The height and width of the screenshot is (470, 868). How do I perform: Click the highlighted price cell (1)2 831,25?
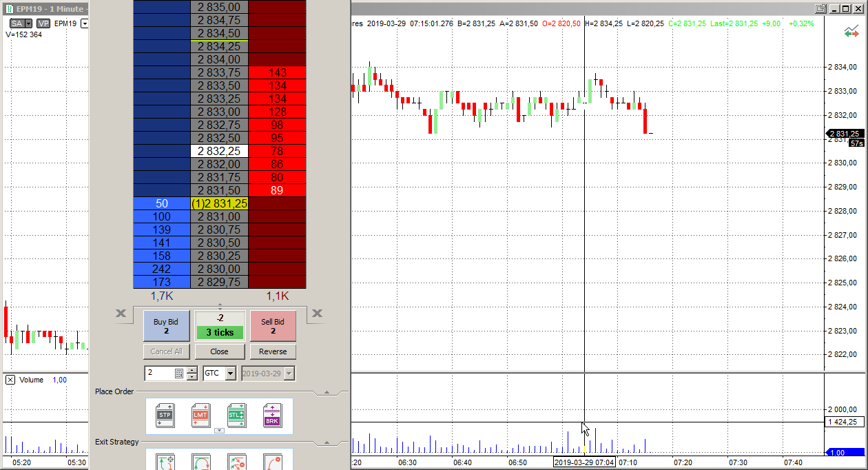click(219, 203)
